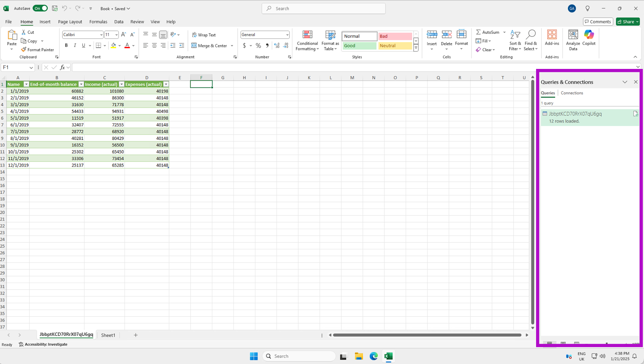644x364 pixels.
Task: Toggle italic formatting
Action: [75, 45]
